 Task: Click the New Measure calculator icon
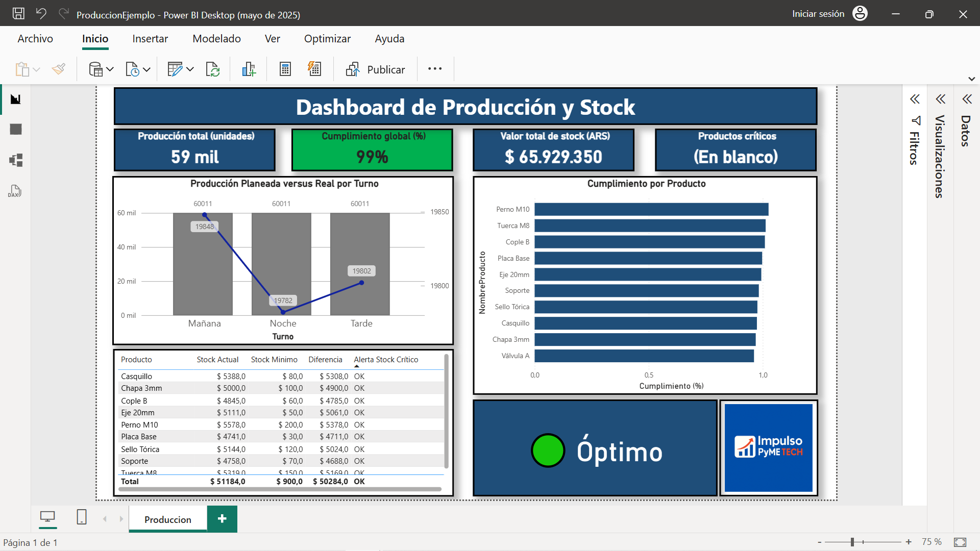285,69
